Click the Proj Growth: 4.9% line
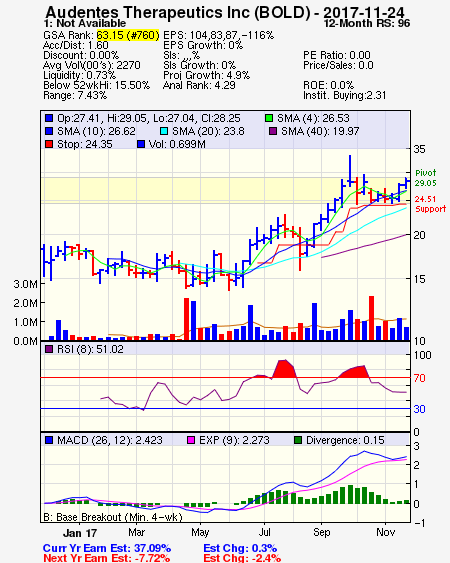This screenshot has height=563, width=450. pyautogui.click(x=207, y=75)
